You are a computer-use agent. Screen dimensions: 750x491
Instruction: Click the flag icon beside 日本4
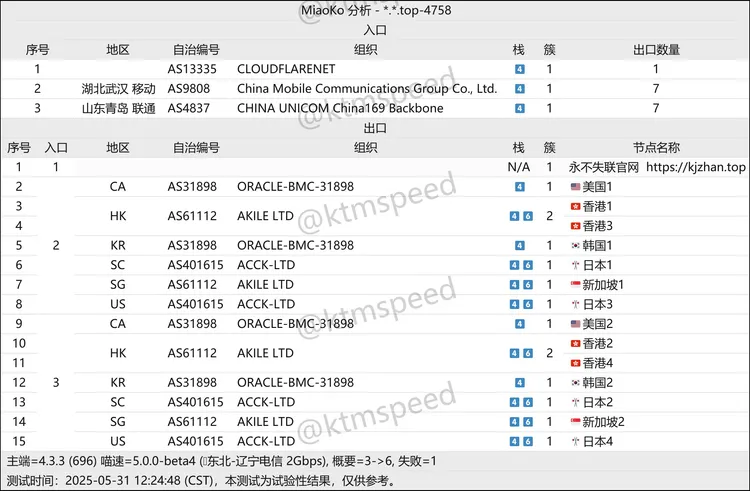click(574, 441)
